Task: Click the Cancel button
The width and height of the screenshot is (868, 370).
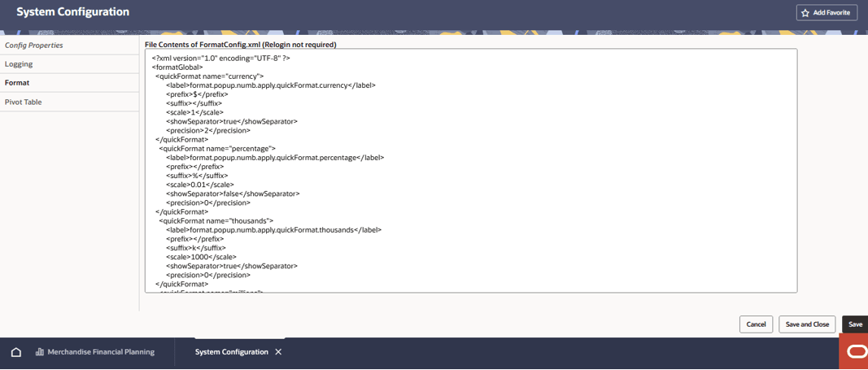Action: [756, 324]
